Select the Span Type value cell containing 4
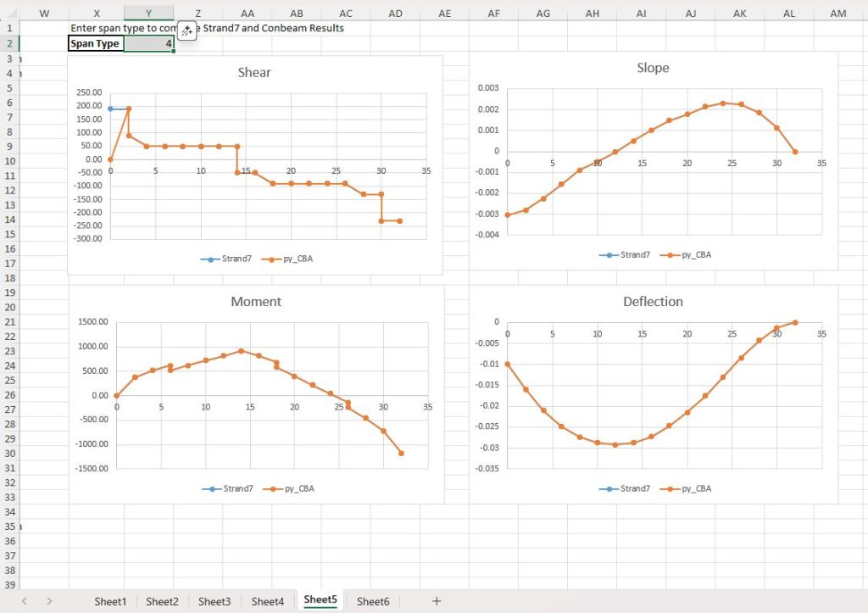Screen dimensions: 868x613 click(x=149, y=43)
